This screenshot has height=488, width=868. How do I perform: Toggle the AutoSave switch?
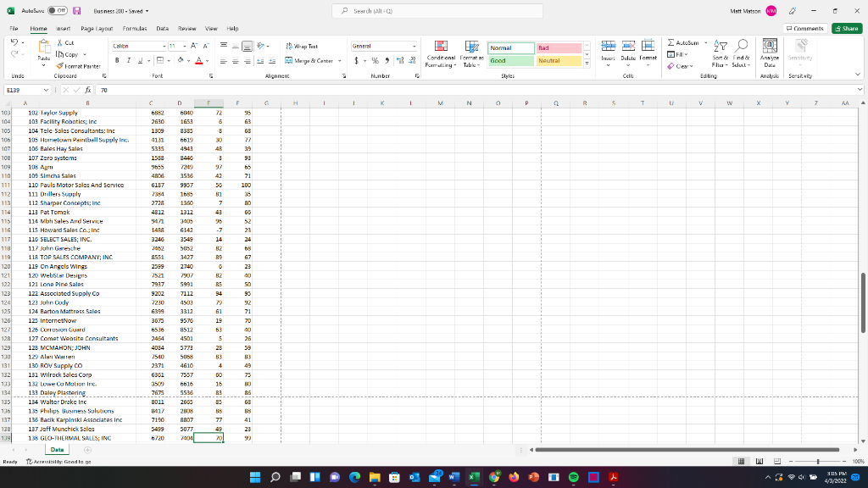(x=57, y=10)
